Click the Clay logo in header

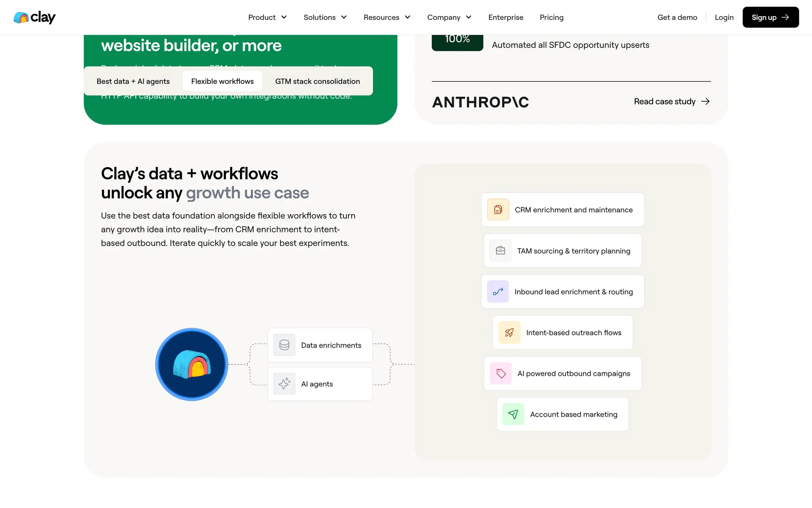35,17
